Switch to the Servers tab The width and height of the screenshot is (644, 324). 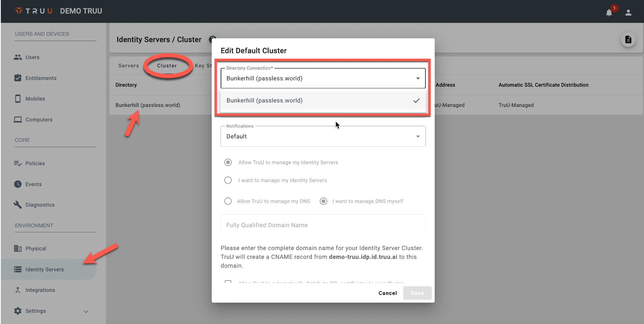[x=128, y=66]
